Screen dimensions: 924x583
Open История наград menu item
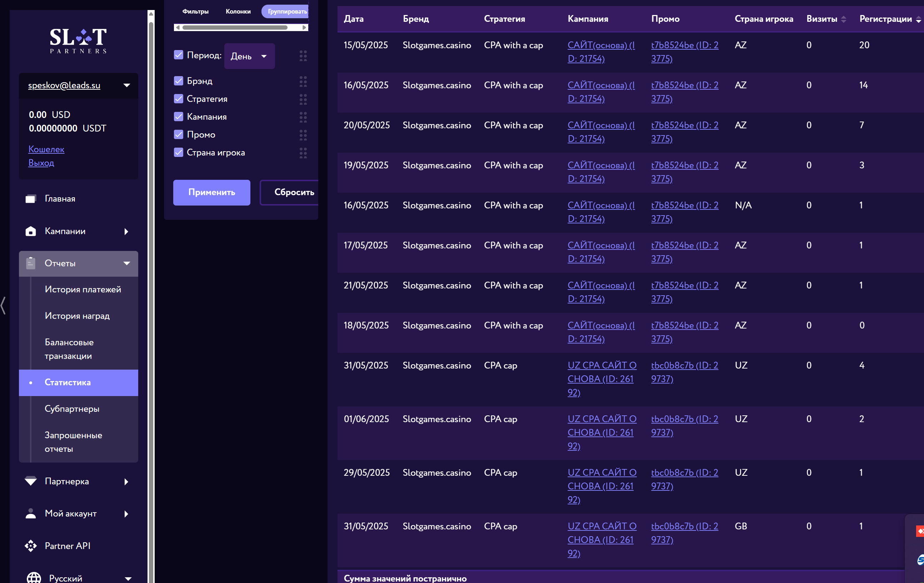(77, 316)
